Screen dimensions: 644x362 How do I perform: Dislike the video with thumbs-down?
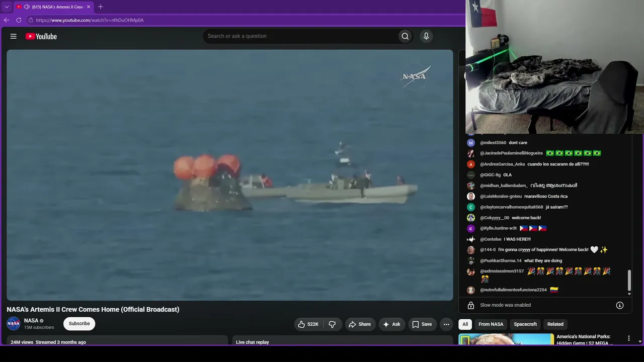click(x=332, y=324)
